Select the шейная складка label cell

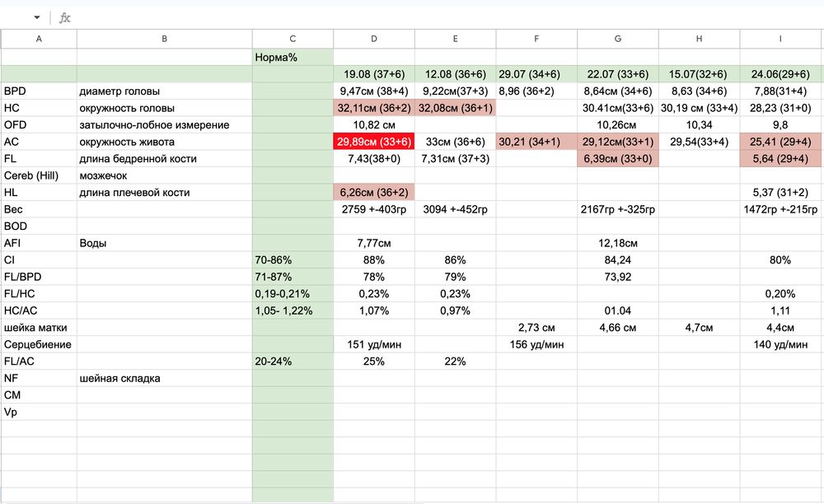point(164,378)
